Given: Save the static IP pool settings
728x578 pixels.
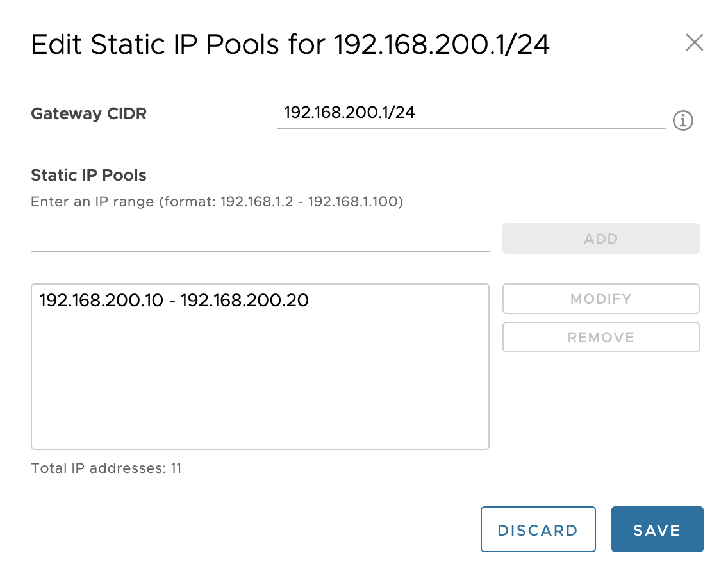Looking at the screenshot, I should [x=657, y=530].
